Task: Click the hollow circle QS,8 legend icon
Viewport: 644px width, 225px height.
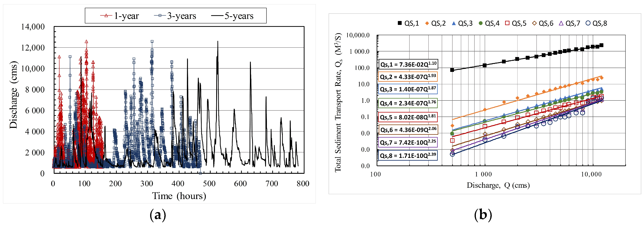Action: pyautogui.click(x=588, y=23)
